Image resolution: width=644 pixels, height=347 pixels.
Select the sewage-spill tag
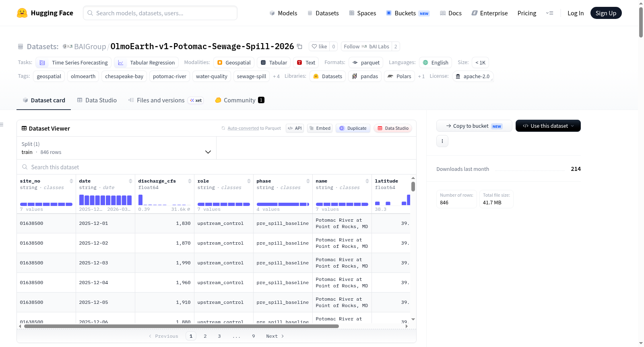[x=252, y=76]
